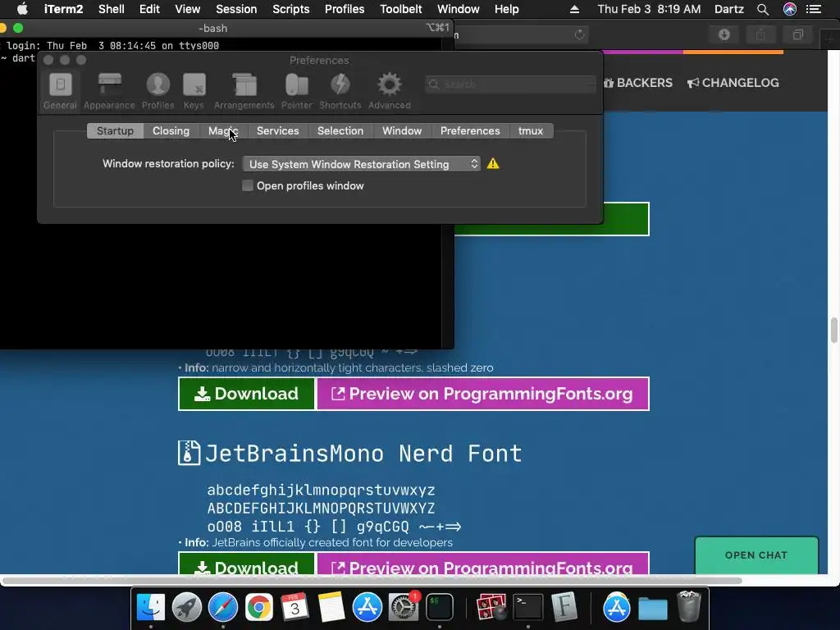The width and height of the screenshot is (840, 630).
Task: Click the Preferences search field
Action: pyautogui.click(x=510, y=84)
